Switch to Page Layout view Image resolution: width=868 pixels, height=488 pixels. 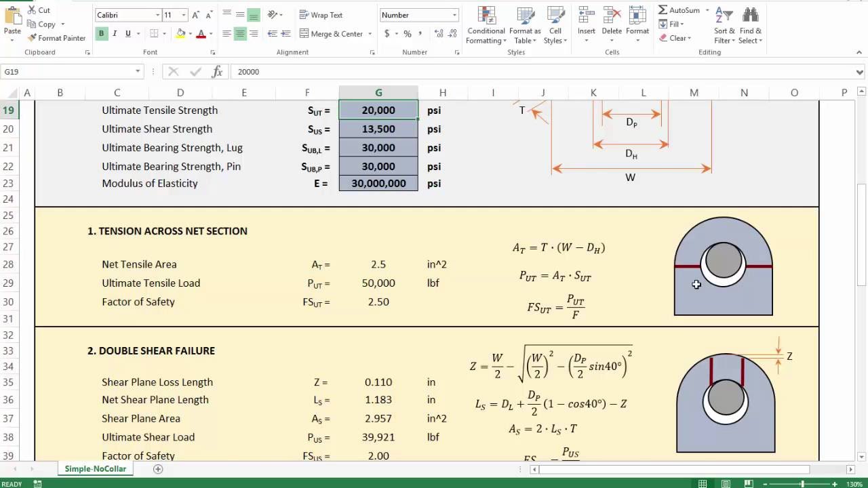point(726,483)
